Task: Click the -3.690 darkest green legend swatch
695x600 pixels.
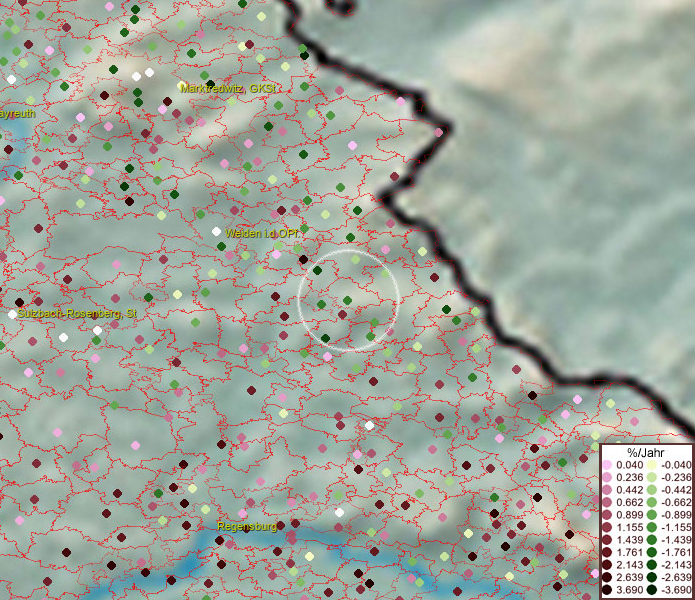Action: click(x=651, y=590)
